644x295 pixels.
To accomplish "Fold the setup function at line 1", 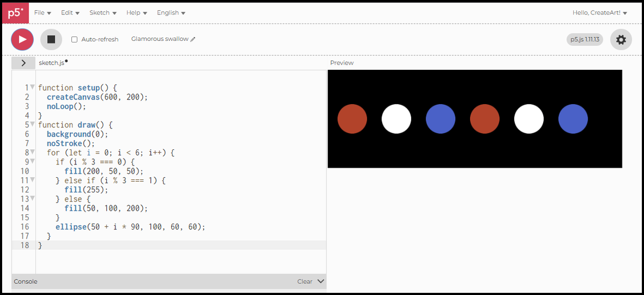I will pyautogui.click(x=32, y=87).
